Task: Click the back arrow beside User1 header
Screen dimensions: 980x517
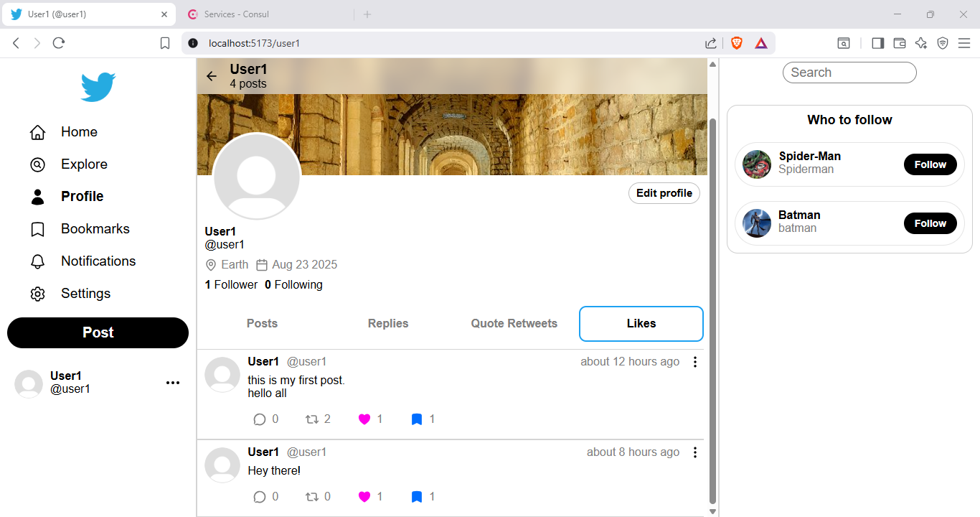Action: [211, 76]
